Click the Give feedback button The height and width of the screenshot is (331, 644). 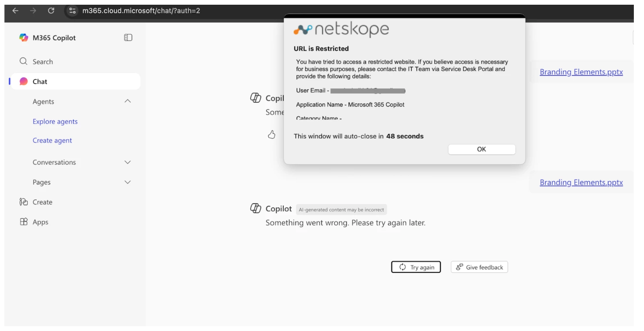(x=479, y=267)
